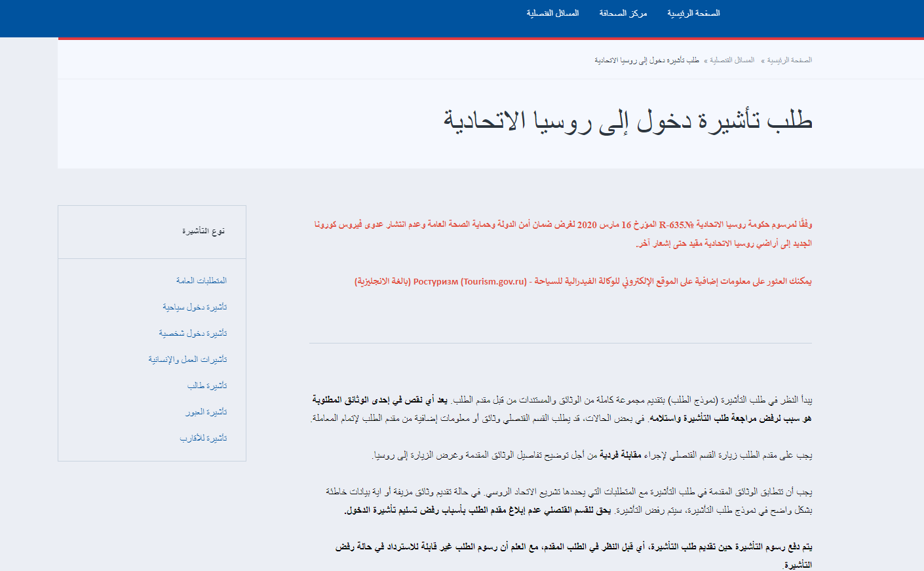Follow the Ростуризм (Tourism.gov.ru) link

[470, 281]
